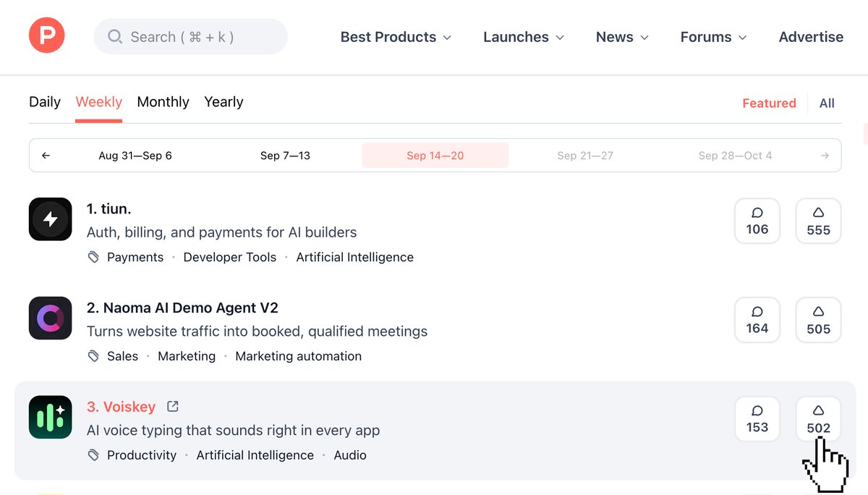Open tiun.'s Artificial Intelligence tag
The width and height of the screenshot is (868, 495).
pos(355,258)
